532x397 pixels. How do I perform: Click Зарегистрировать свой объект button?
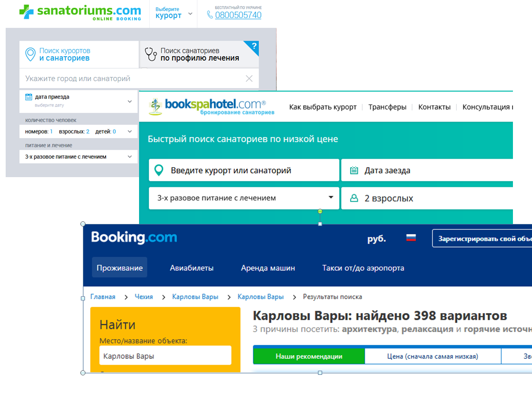coord(482,238)
